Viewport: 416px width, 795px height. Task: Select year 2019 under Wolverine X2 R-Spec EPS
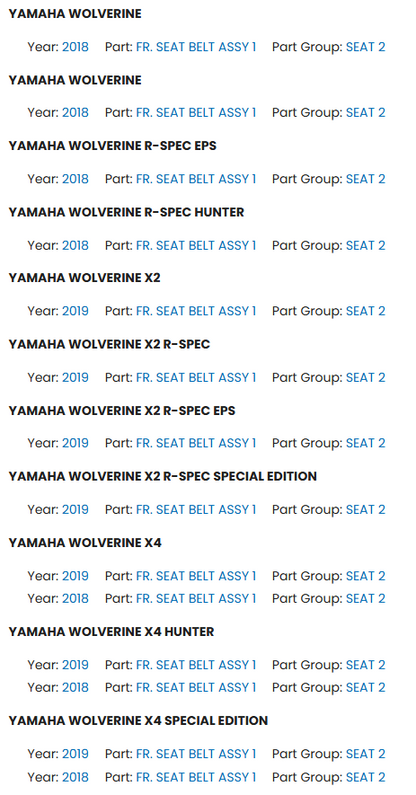[x=75, y=443]
